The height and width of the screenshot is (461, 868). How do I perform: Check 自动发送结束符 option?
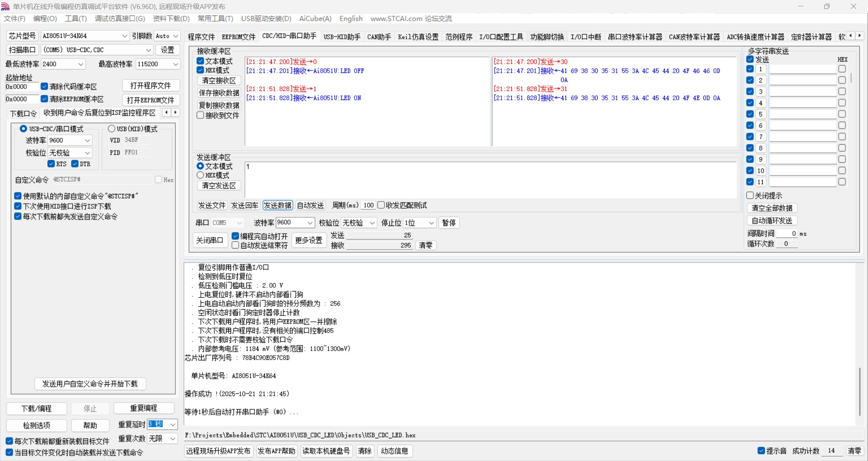[236, 245]
